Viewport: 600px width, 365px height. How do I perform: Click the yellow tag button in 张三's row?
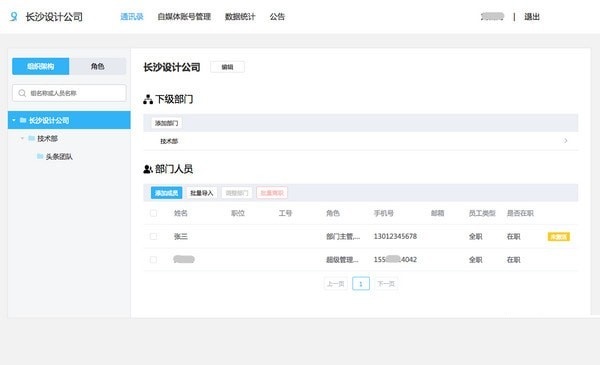pos(559,237)
